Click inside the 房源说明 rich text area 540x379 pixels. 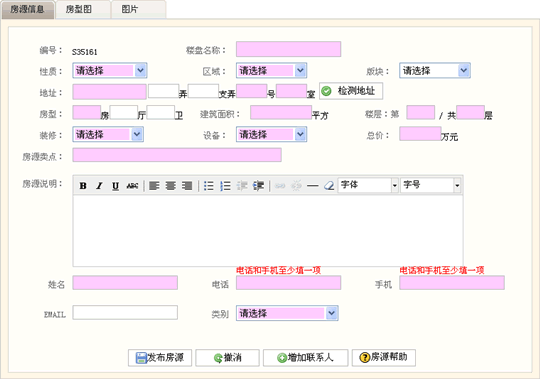[268, 231]
